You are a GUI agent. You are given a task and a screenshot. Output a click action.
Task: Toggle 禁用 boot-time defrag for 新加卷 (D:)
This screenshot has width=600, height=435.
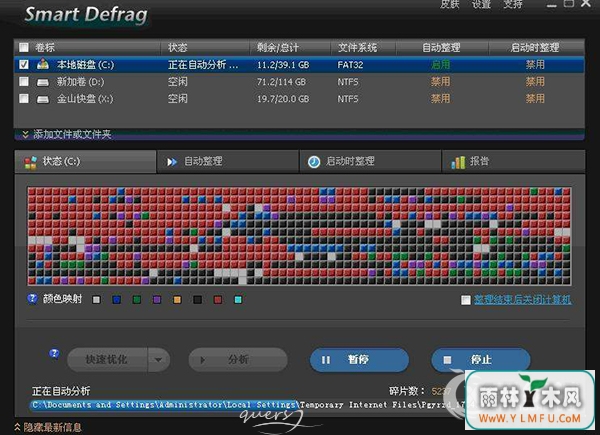(535, 81)
